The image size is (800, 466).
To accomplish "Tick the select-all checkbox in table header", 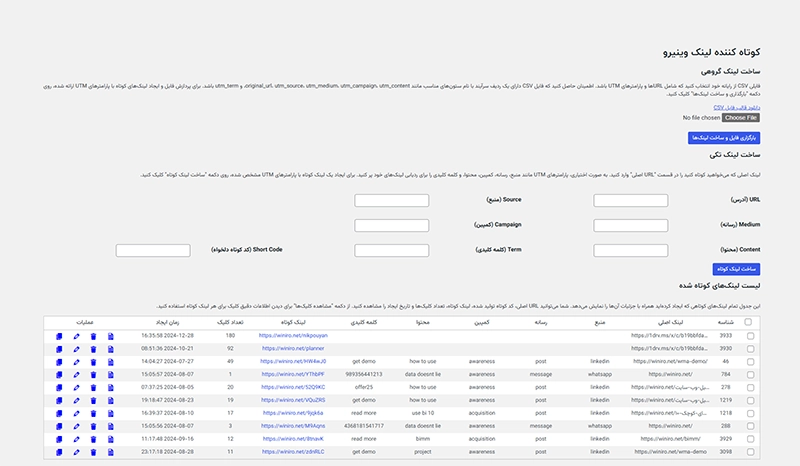I will (x=748, y=322).
